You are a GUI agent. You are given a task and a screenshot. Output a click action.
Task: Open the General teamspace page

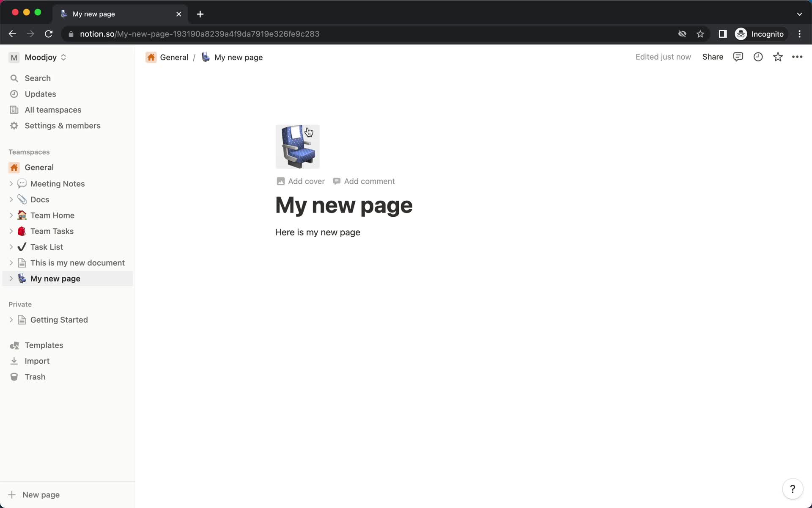click(x=38, y=167)
